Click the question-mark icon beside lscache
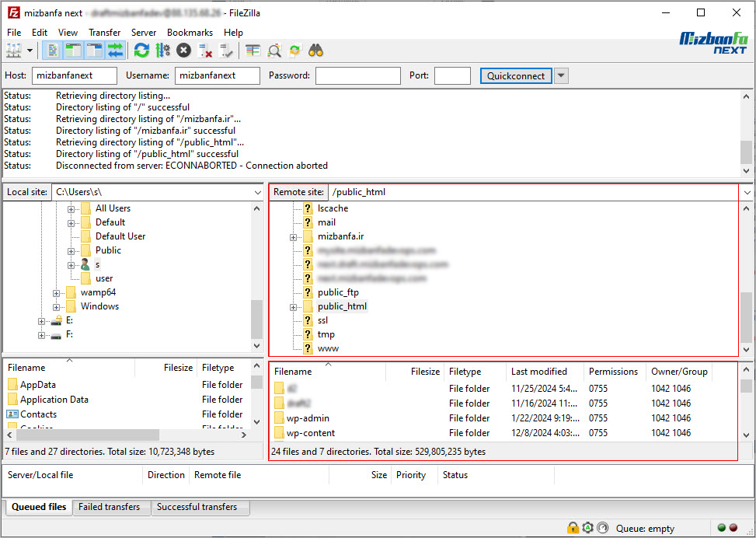The height and width of the screenshot is (538, 756). (x=308, y=208)
